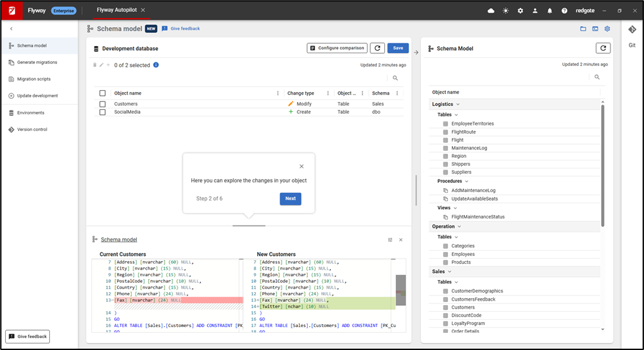
Task: Open Generate migrations in sidebar
Action: pos(39,63)
